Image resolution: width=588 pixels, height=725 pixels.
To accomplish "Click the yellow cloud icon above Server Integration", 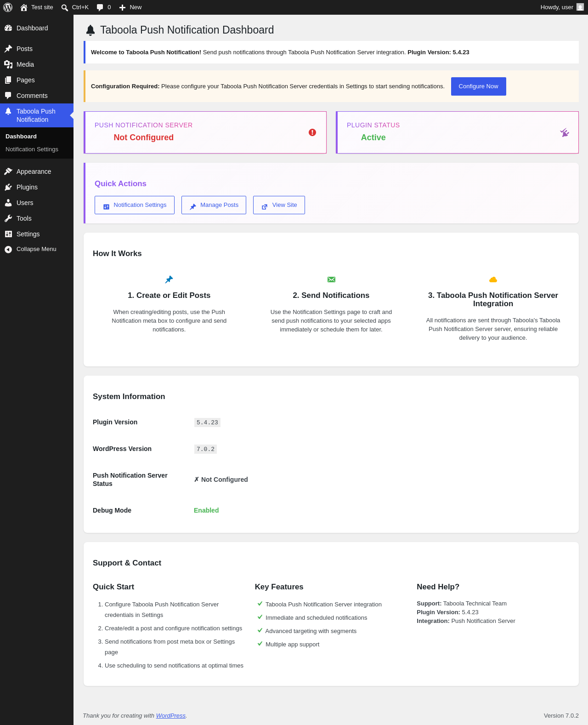I will click(493, 280).
